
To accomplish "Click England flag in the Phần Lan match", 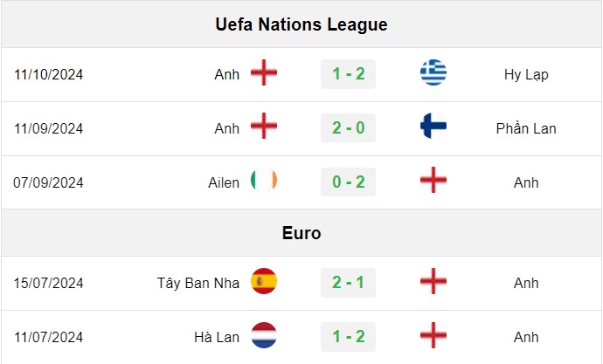I will 264,126.
